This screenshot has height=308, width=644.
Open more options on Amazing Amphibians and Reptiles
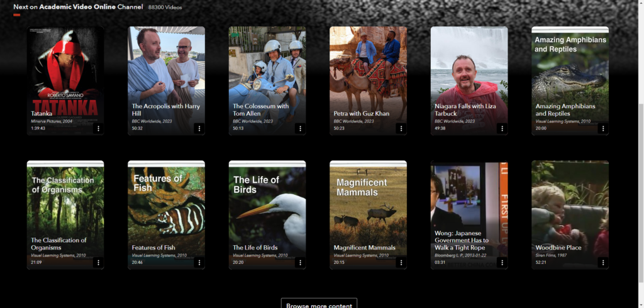click(603, 128)
